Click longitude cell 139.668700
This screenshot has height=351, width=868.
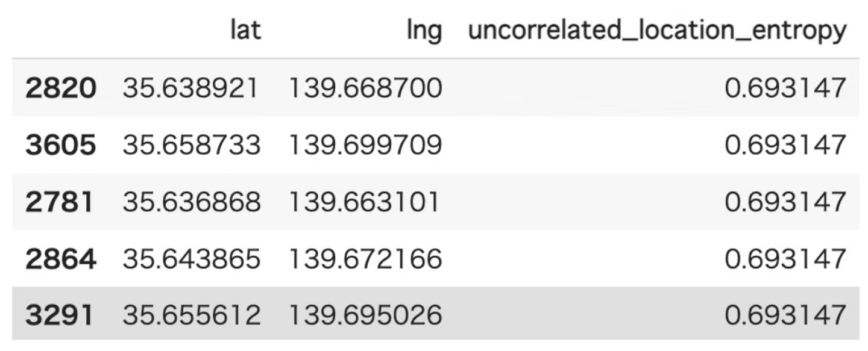[365, 89]
